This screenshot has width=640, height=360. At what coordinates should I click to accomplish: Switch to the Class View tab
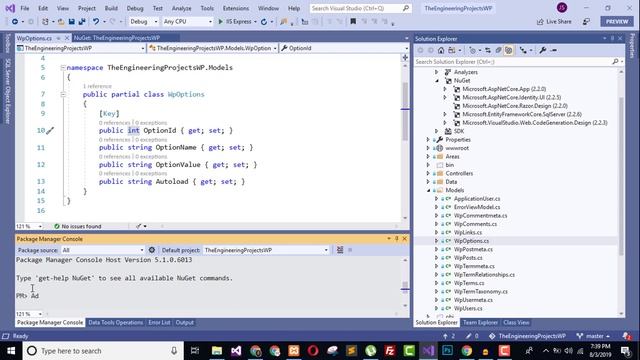(x=516, y=322)
